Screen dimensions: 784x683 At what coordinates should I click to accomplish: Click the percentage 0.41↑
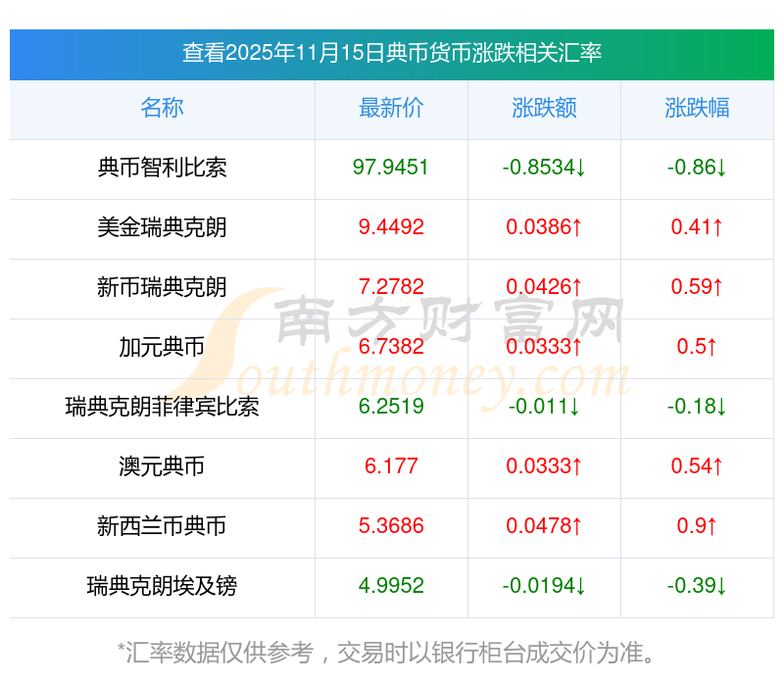(697, 227)
